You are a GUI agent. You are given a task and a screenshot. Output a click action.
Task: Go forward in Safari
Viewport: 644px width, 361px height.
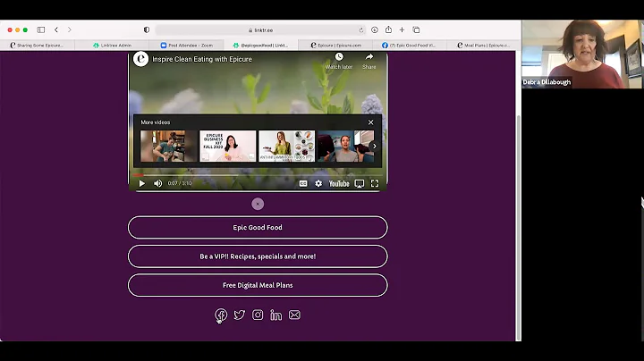click(70, 30)
